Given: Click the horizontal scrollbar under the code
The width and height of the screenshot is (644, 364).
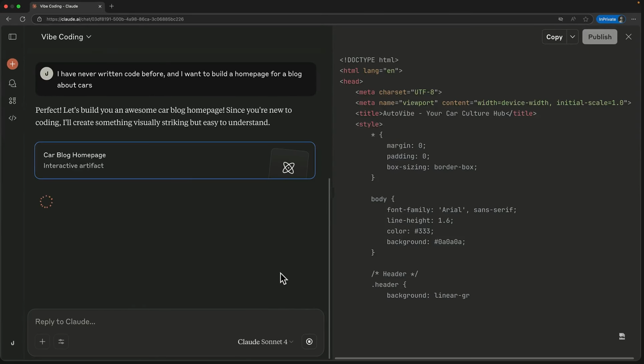Looking at the screenshot, I should click(484, 358).
